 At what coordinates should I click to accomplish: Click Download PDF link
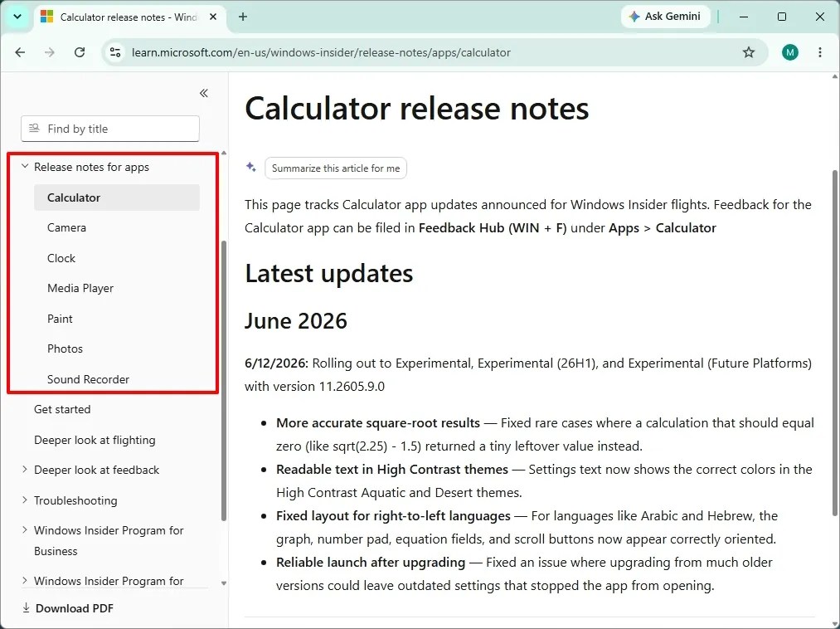(75, 608)
